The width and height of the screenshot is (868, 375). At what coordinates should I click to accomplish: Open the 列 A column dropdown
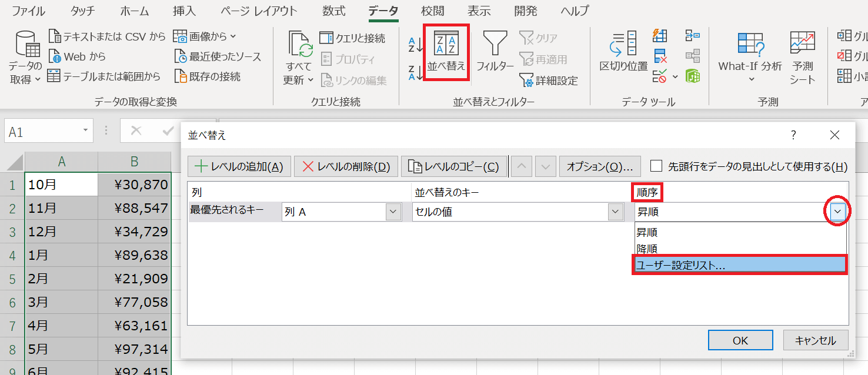393,212
